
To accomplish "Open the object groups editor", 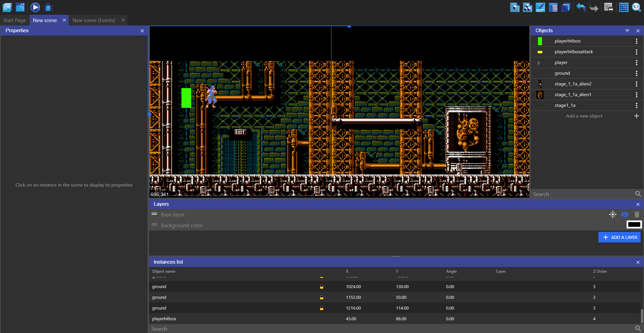I will pos(527,7).
